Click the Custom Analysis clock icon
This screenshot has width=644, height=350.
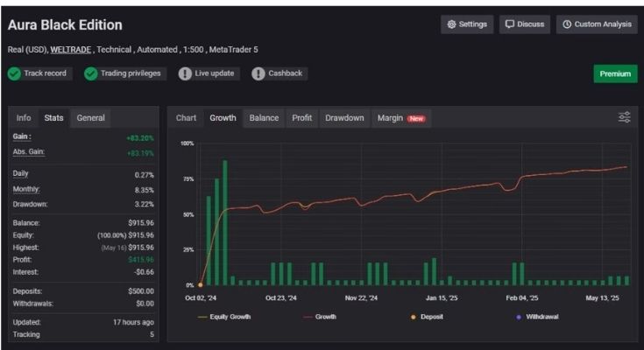pyautogui.click(x=567, y=24)
